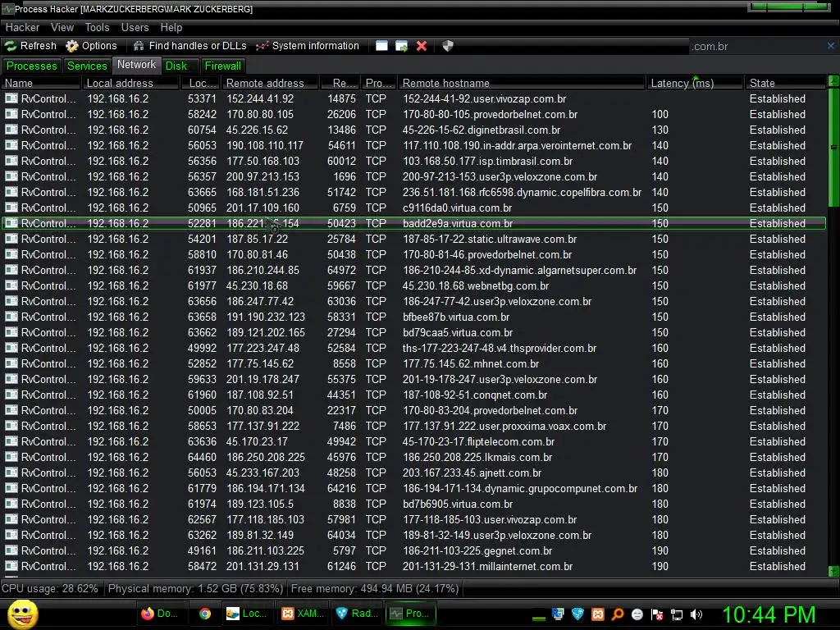Image resolution: width=840 pixels, height=630 pixels.
Task: Switch to the Rad... taskbar button
Action: (x=356, y=614)
